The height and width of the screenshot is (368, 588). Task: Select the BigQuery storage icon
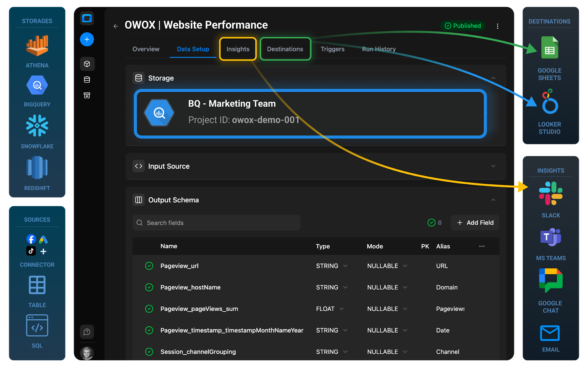pyautogui.click(x=37, y=85)
